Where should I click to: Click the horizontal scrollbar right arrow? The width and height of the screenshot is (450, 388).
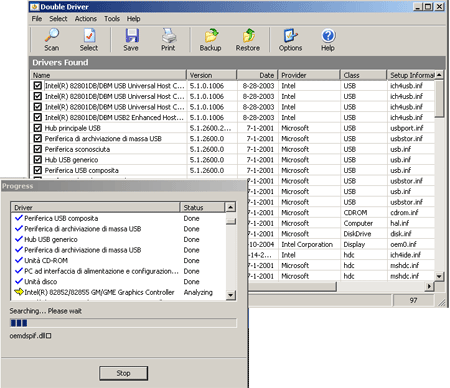(x=429, y=286)
